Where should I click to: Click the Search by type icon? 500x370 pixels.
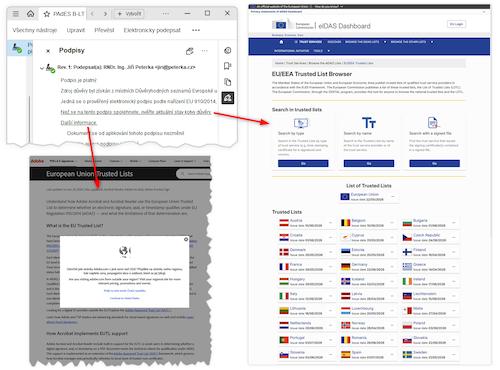[x=301, y=123]
